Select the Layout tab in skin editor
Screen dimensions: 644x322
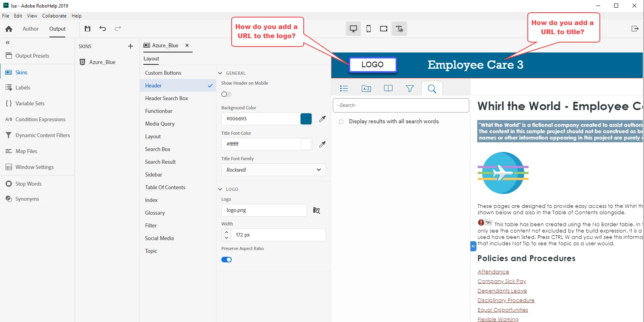(151, 58)
